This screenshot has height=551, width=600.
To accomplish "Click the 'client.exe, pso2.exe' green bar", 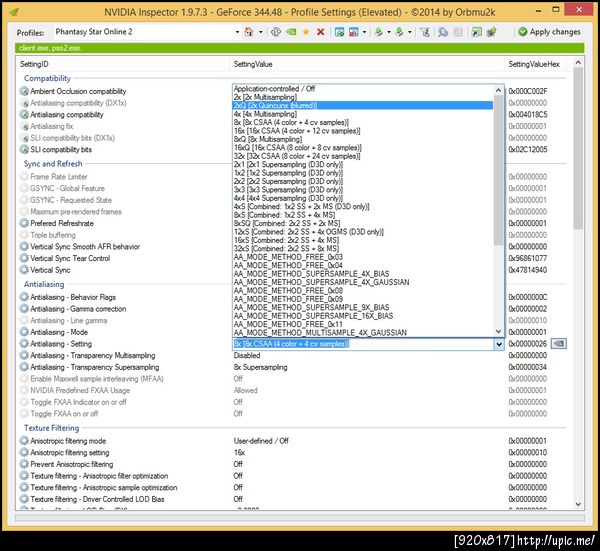I will pyautogui.click(x=300, y=48).
